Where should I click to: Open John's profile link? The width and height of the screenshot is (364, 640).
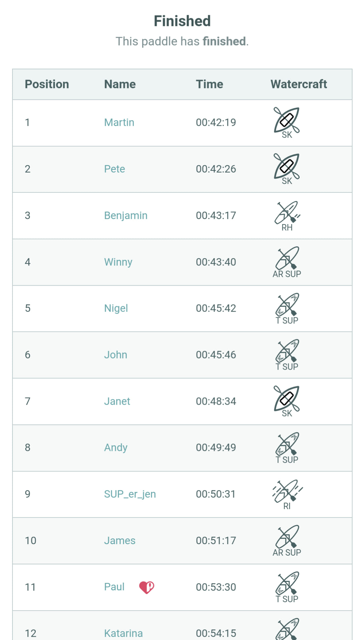pyautogui.click(x=116, y=355)
